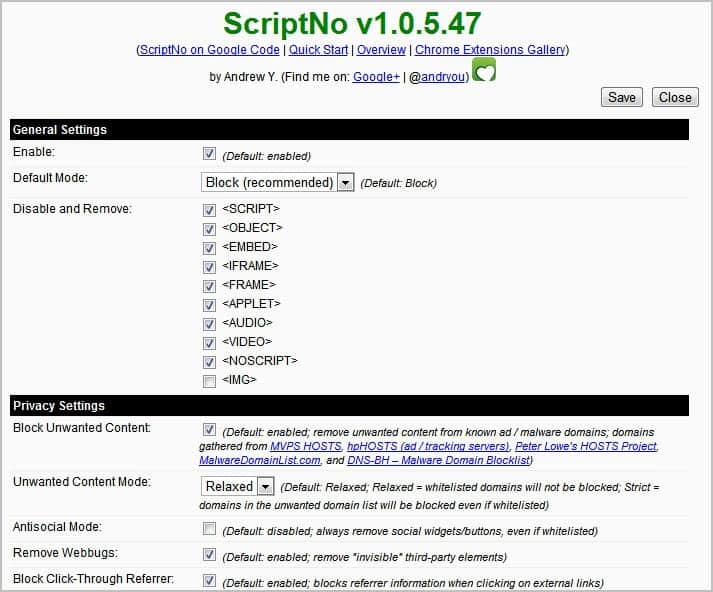Open the Quick Start link
The height and width of the screenshot is (592, 713).
(320, 49)
